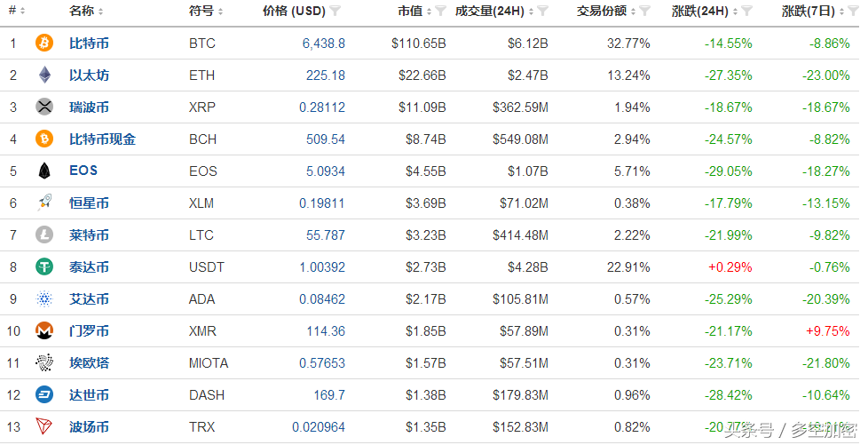Click TRX price 0.020964

point(319,427)
